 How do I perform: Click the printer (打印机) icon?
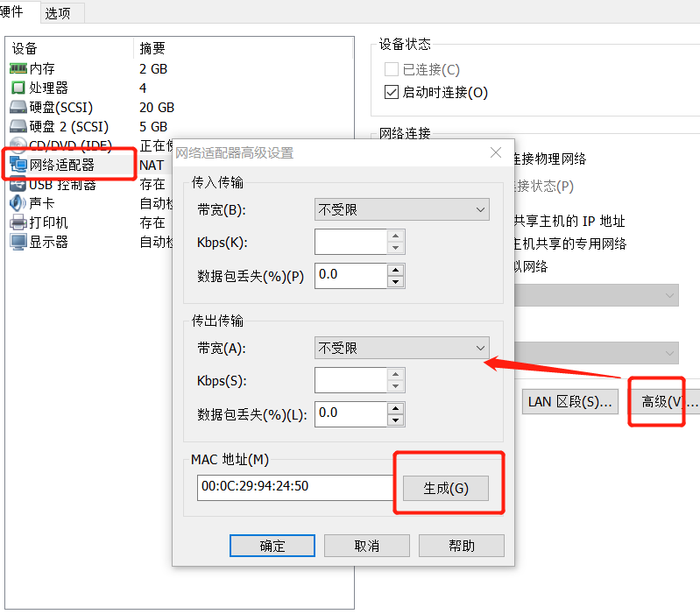coord(18,222)
